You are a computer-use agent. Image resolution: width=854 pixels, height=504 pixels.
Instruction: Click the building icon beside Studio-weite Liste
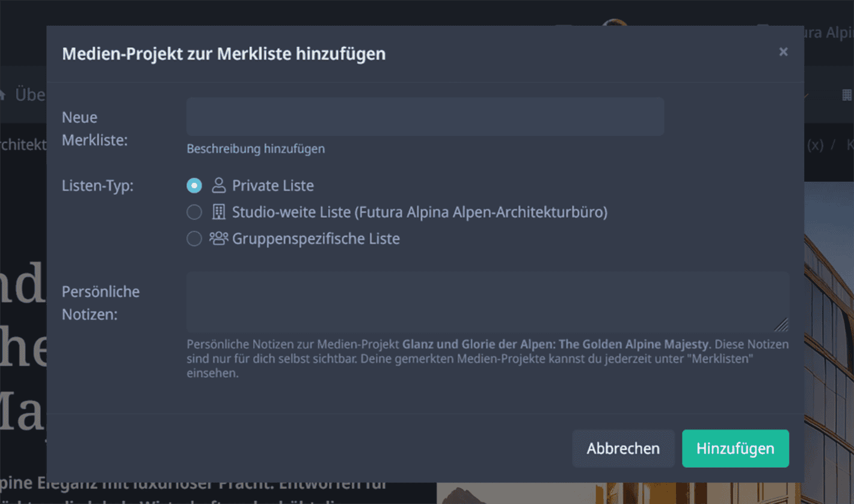coord(218,212)
